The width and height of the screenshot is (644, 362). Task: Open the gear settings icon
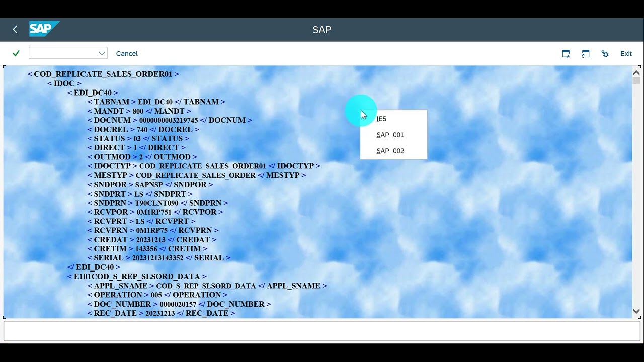point(605,54)
